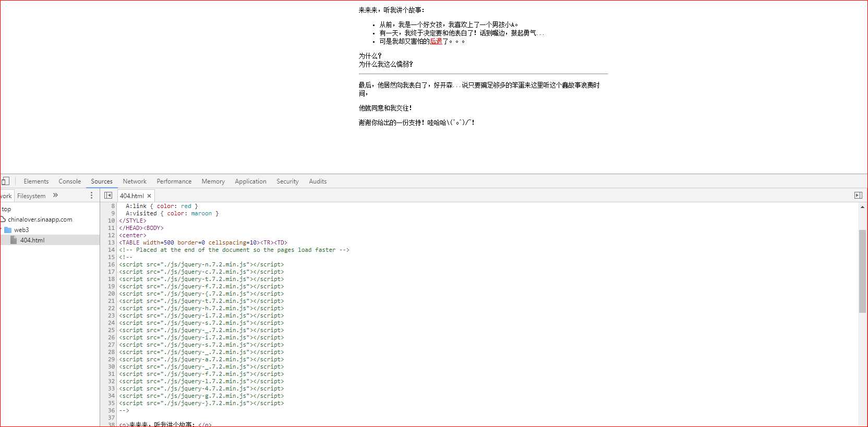Click the jquery-h.7.2.min.js script line

tap(201, 308)
